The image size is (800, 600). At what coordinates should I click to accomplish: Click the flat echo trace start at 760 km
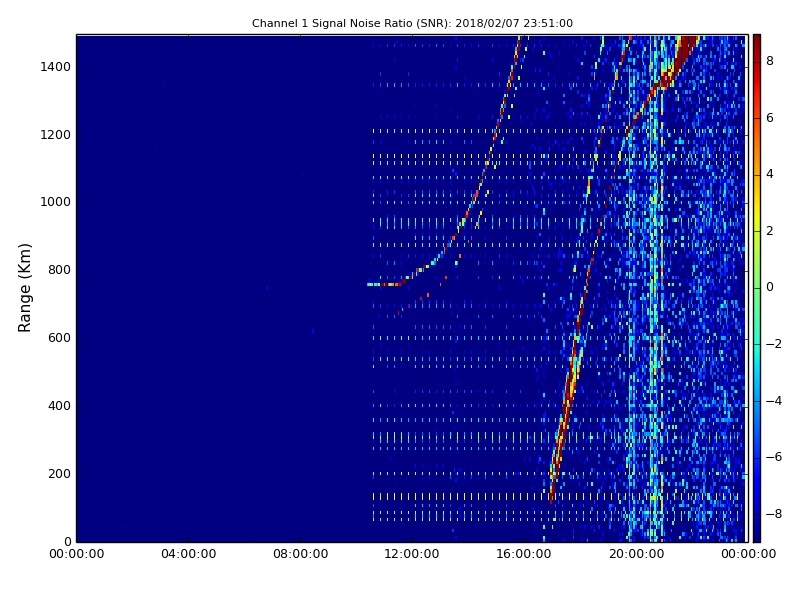pyautogui.click(x=384, y=285)
